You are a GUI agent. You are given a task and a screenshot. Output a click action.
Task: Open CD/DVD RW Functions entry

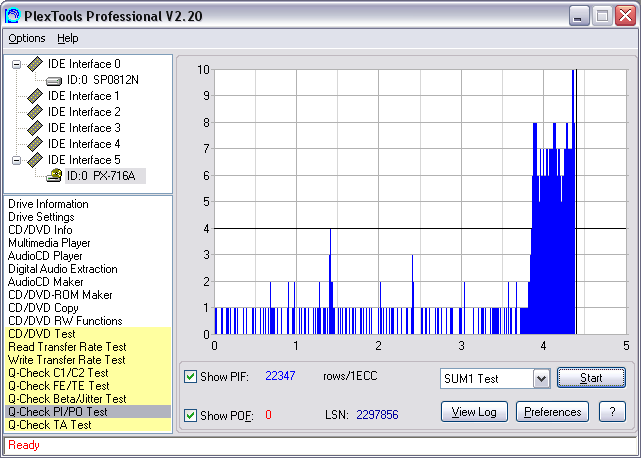65,321
